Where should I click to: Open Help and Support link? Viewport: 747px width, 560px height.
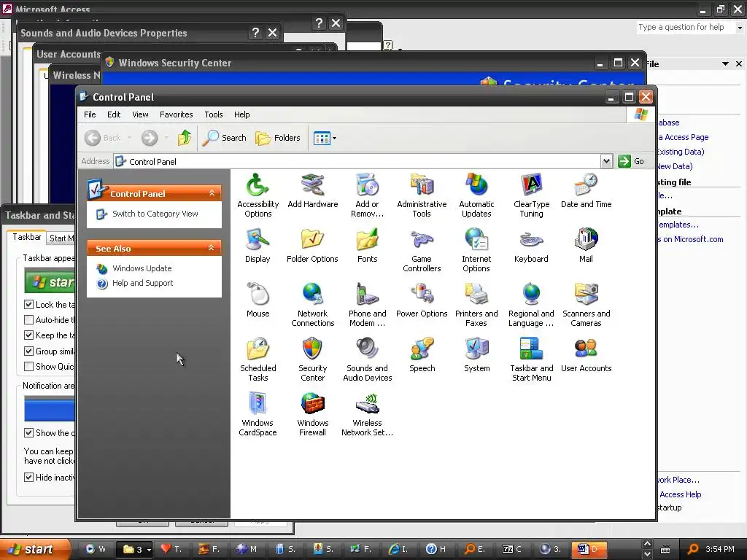point(142,283)
